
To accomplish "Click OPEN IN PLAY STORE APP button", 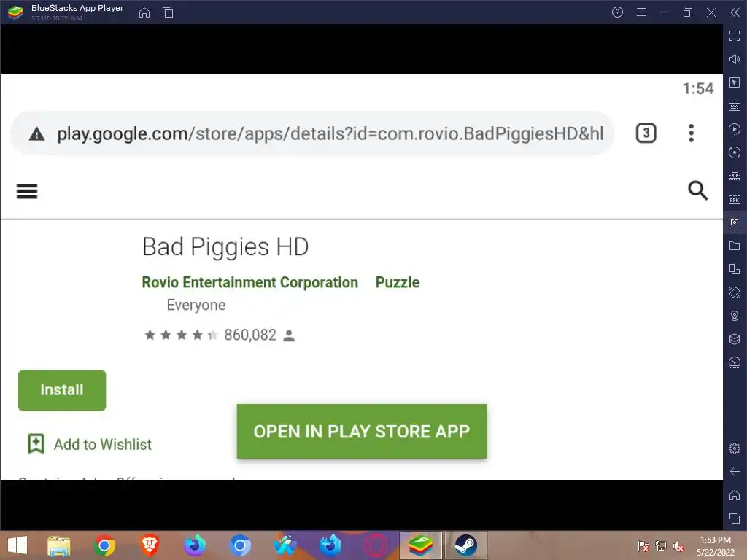I will tap(362, 432).
